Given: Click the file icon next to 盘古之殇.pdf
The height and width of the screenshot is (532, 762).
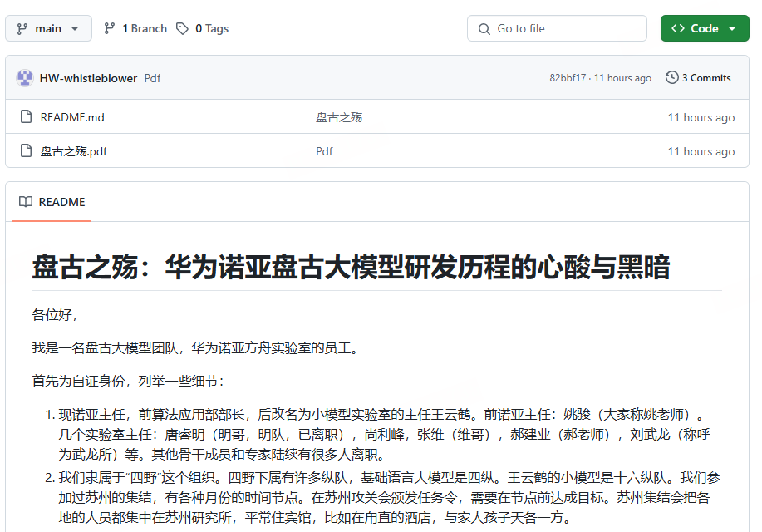Looking at the screenshot, I should 27,150.
